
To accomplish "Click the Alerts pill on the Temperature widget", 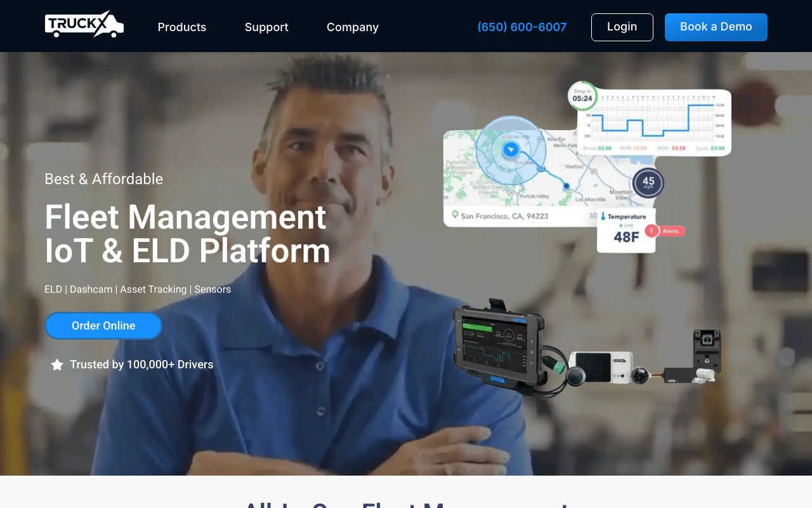I will tap(671, 232).
